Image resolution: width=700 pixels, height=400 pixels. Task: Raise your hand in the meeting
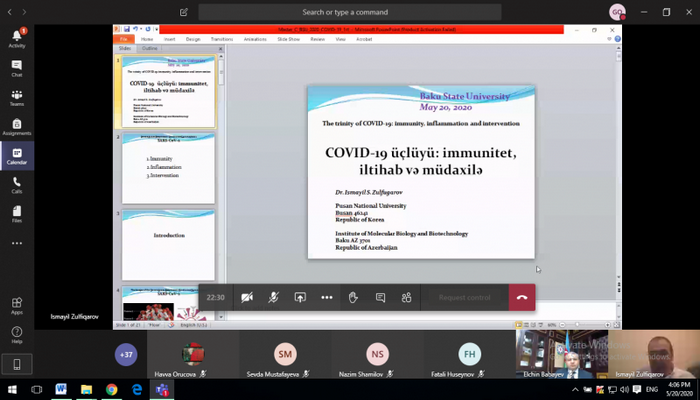pos(353,297)
